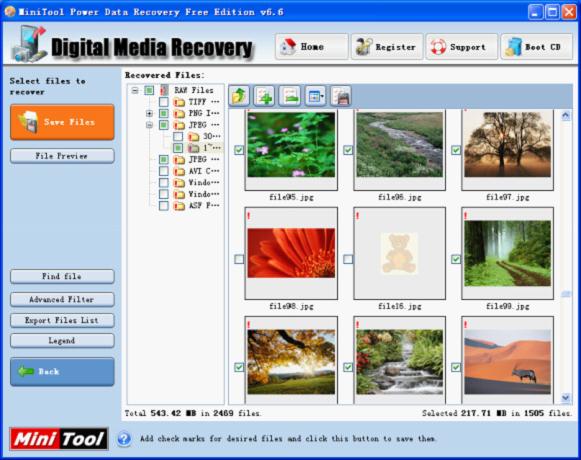The image size is (581, 460).
Task: Click the MiniTool logo
Action: tap(59, 439)
